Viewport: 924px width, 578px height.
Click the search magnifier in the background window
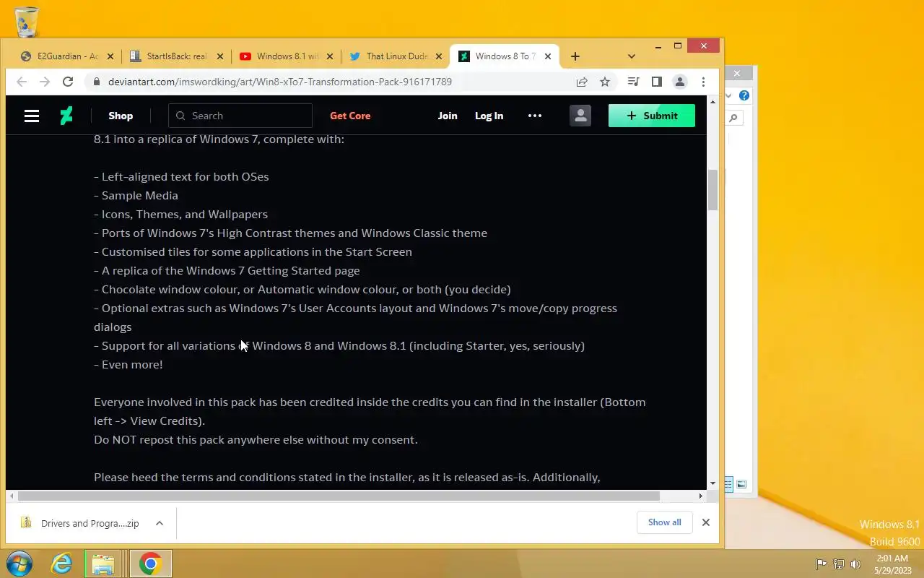pyautogui.click(x=733, y=118)
